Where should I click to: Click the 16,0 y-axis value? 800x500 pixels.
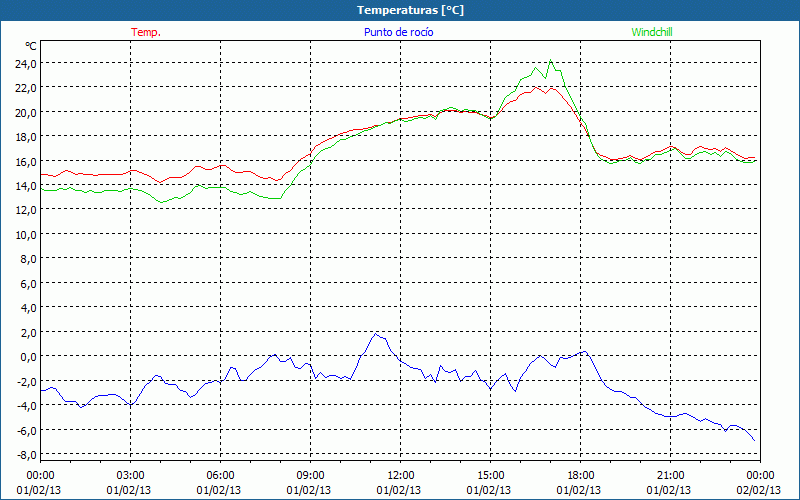[x=26, y=161]
